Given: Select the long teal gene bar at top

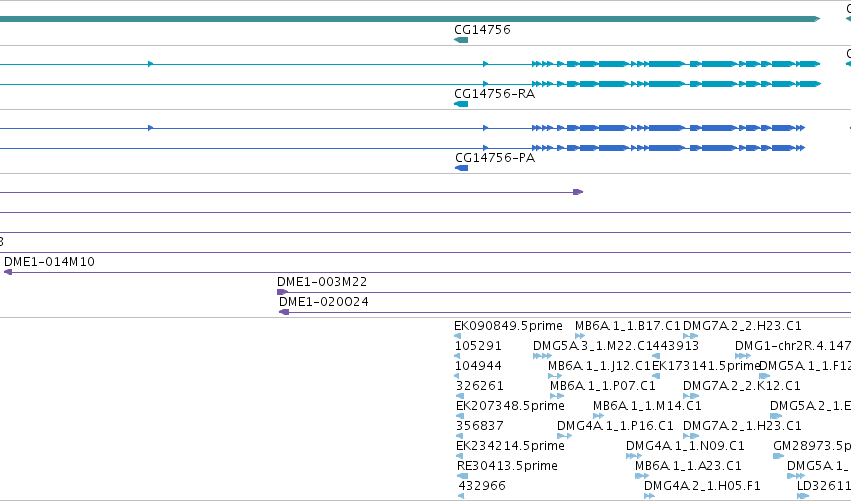Looking at the screenshot, I should [x=410, y=19].
